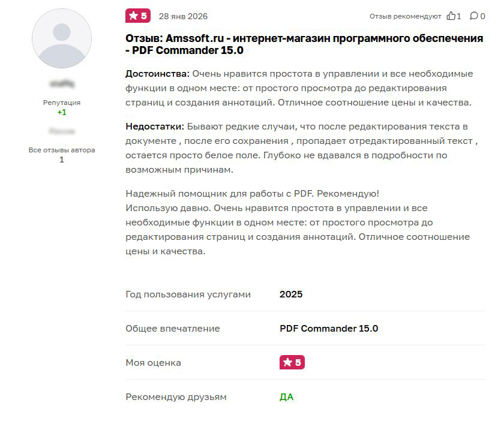Click the year value 2025
The width and height of the screenshot is (504, 421).
(291, 294)
